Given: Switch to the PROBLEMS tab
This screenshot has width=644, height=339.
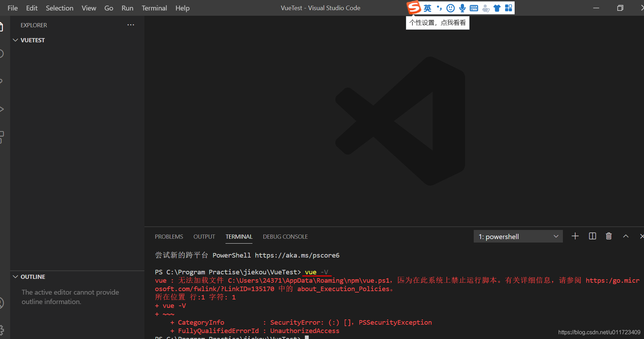Looking at the screenshot, I should tap(169, 237).
